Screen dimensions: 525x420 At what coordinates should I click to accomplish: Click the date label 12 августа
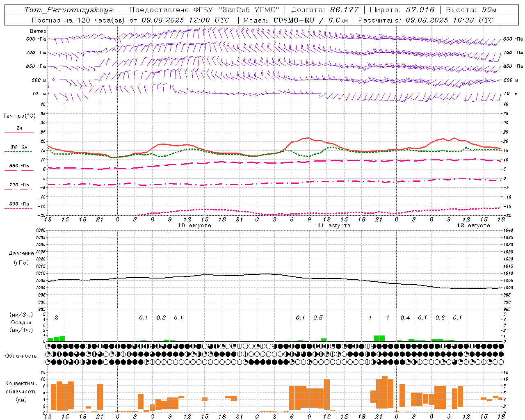[x=473, y=226]
